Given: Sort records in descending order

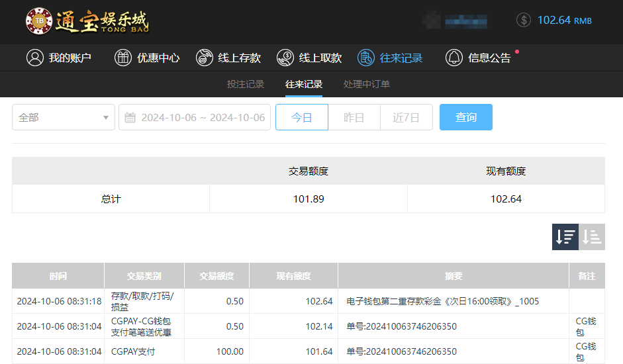Looking at the screenshot, I should pyautogui.click(x=565, y=237).
